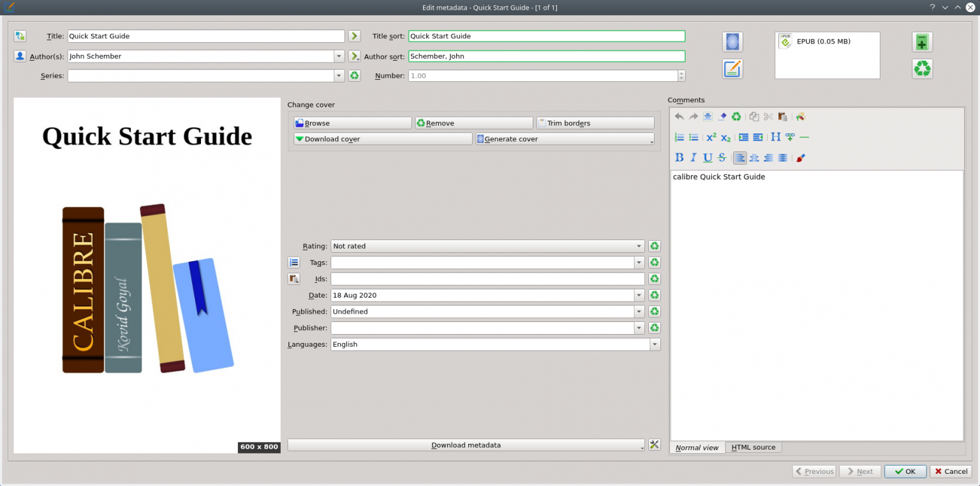Open the tag editor icon beside Tags
Image resolution: width=980 pixels, height=486 pixels.
click(x=294, y=262)
